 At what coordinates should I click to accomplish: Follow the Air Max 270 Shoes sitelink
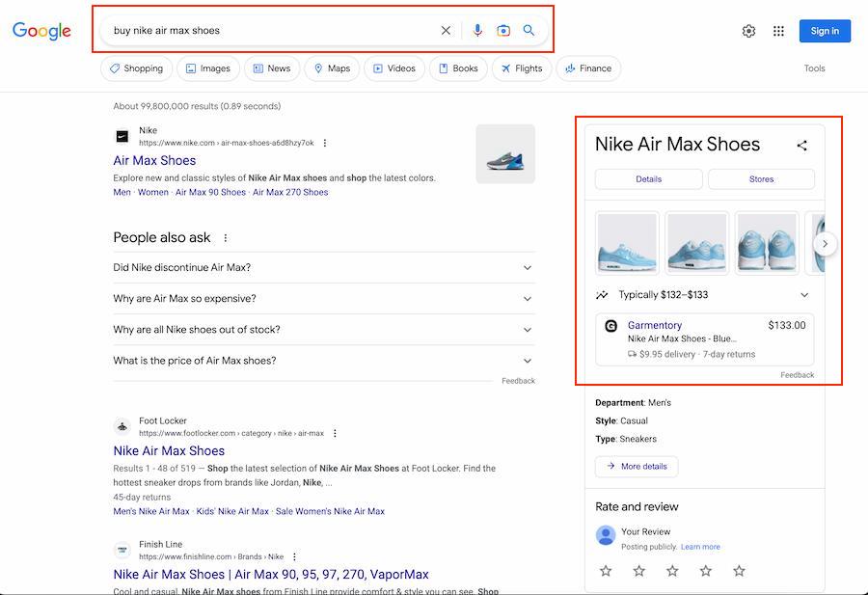tap(290, 192)
